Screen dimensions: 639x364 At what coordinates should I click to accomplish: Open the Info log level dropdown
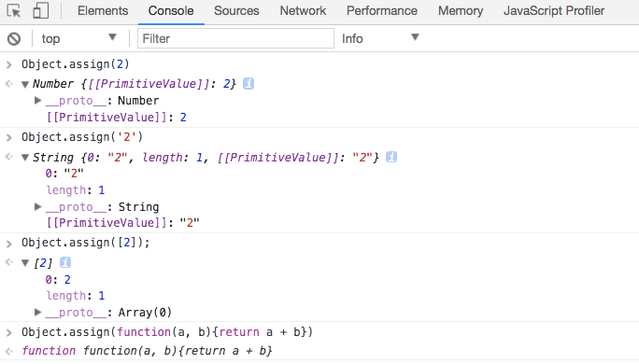point(380,38)
